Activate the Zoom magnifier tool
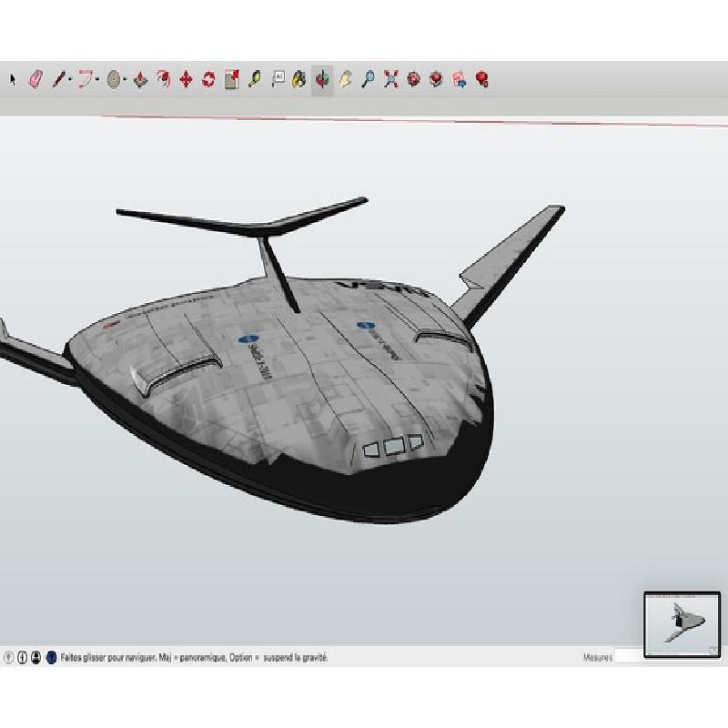This screenshot has height=728, width=728. point(368,80)
